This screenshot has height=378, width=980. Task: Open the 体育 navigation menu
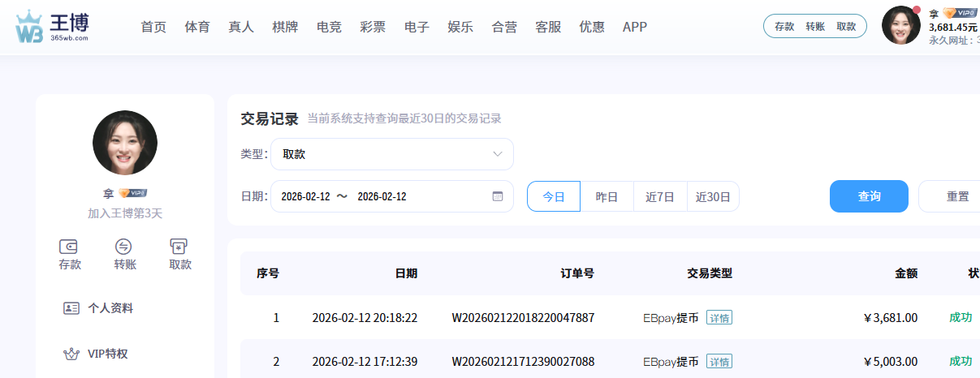pos(197,27)
